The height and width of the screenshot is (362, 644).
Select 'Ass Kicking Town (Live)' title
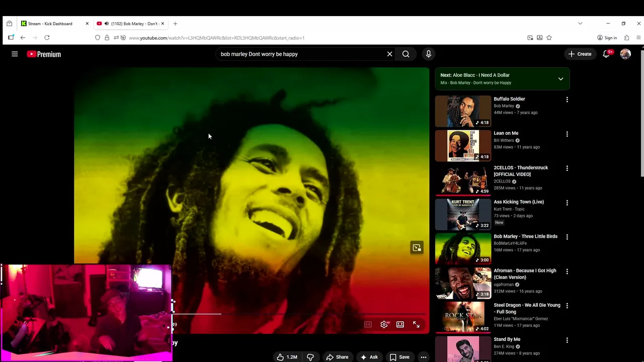click(519, 202)
